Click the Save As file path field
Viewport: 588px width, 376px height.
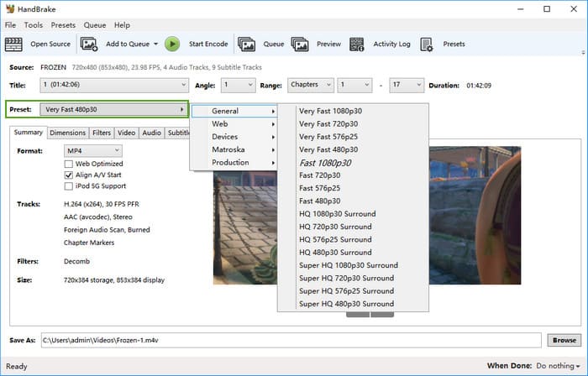(291, 340)
